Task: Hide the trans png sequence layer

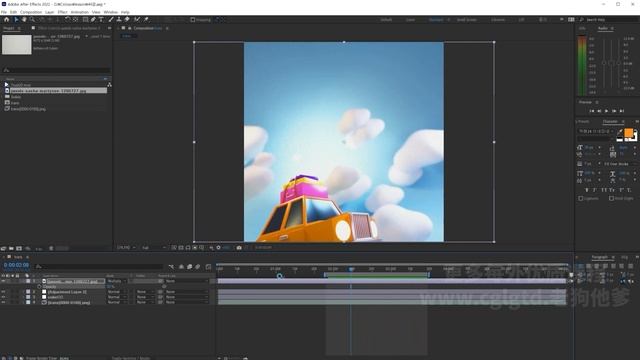Action: coord(3,302)
